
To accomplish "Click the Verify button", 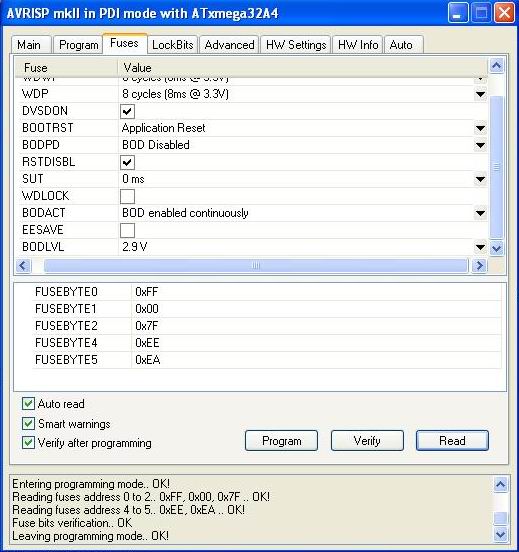I will pyautogui.click(x=367, y=440).
